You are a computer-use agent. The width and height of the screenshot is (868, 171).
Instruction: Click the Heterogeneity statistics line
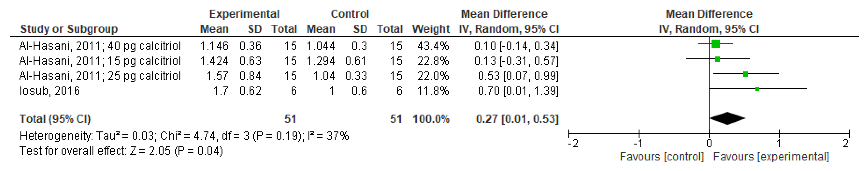[184, 136]
